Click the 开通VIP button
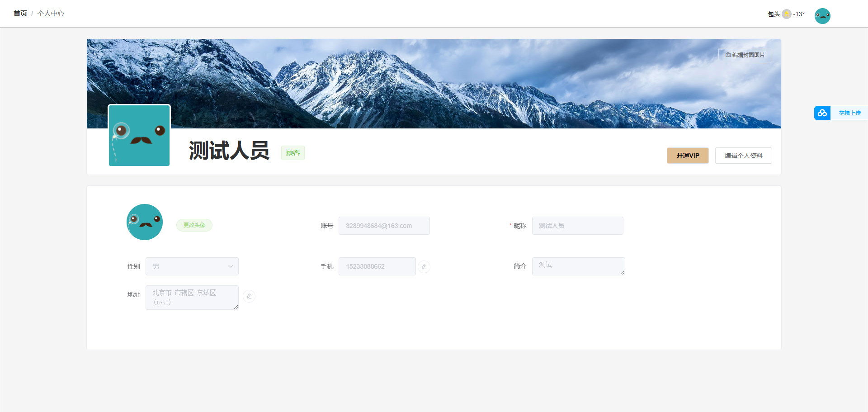This screenshot has height=412, width=868. [x=688, y=156]
